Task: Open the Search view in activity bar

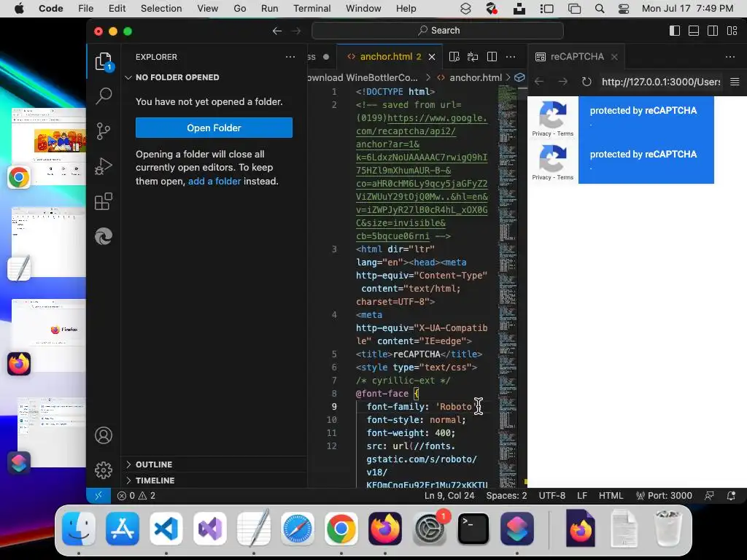Action: click(x=104, y=96)
